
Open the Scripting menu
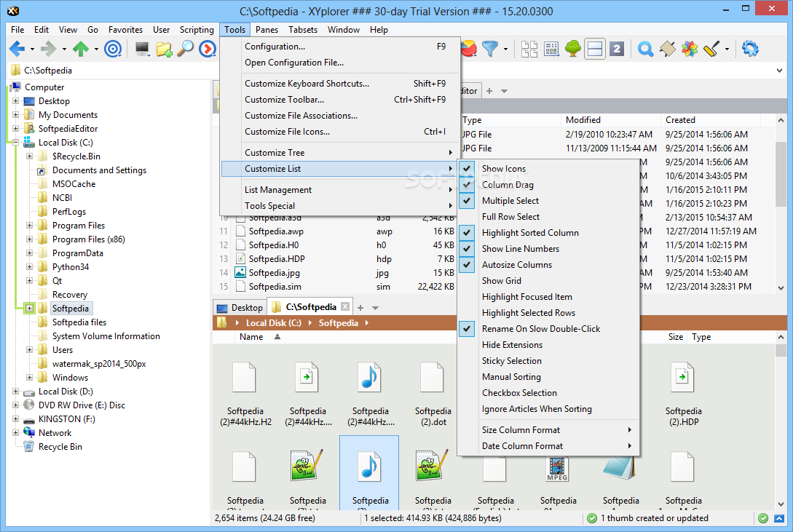197,30
